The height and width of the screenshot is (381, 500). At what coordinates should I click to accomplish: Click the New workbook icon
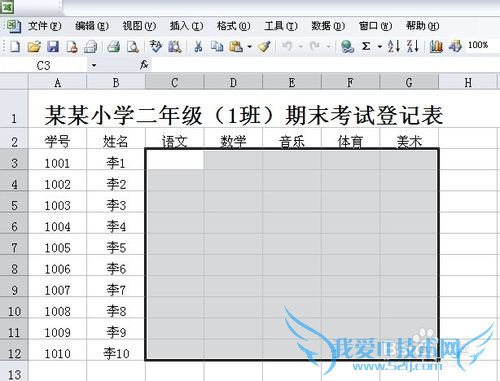pyautogui.click(x=15, y=46)
